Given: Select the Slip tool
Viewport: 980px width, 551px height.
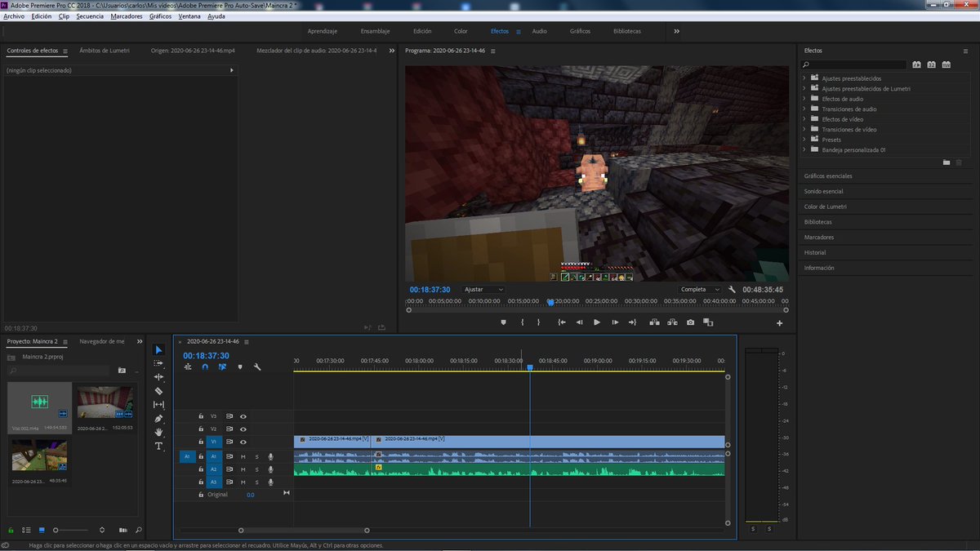Looking at the screenshot, I should point(158,405).
